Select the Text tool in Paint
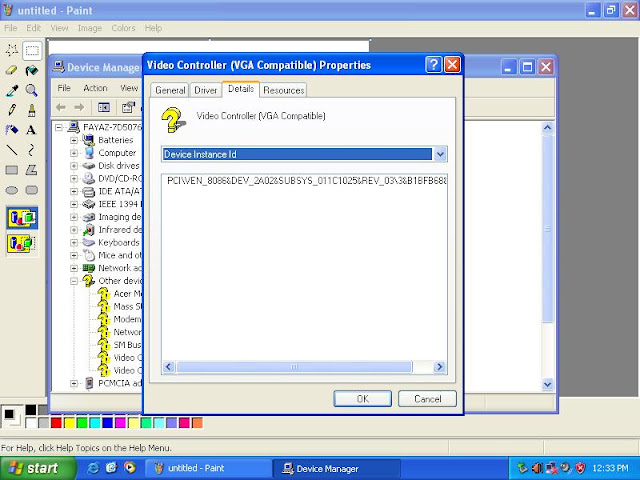Screen dimensions: 640x480 (x=32, y=130)
